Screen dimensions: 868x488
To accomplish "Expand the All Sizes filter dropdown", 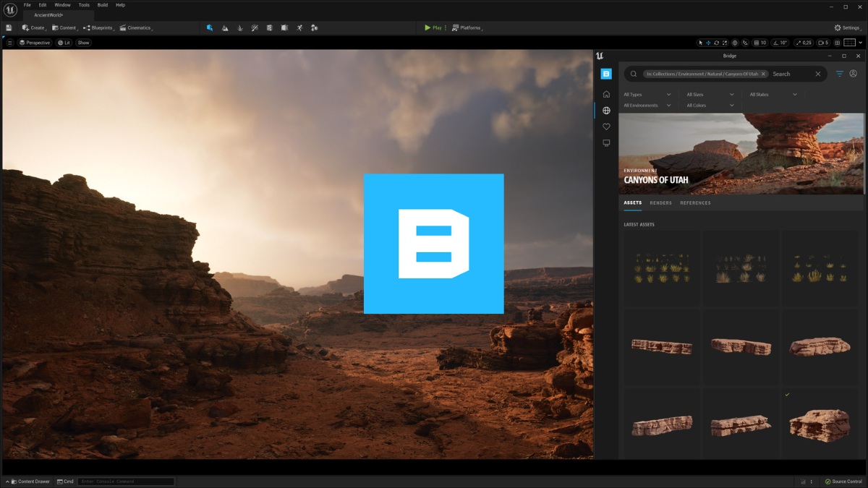I will pyautogui.click(x=710, y=95).
